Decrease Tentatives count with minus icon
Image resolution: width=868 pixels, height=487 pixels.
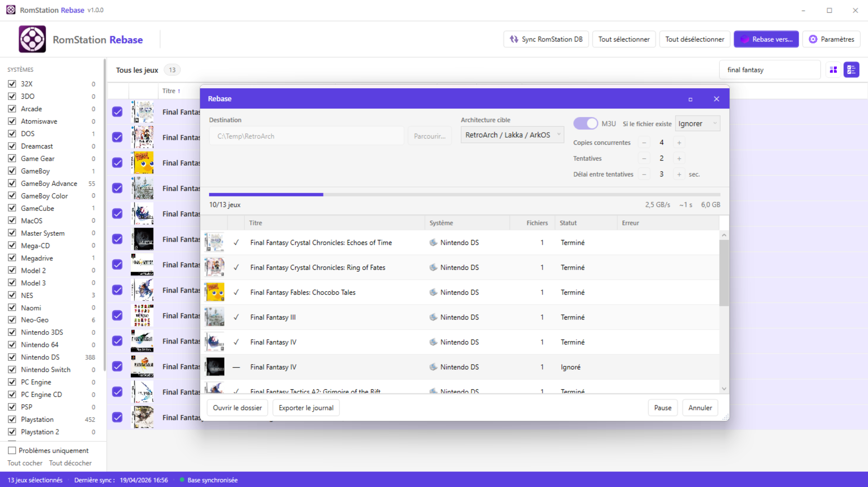(644, 158)
